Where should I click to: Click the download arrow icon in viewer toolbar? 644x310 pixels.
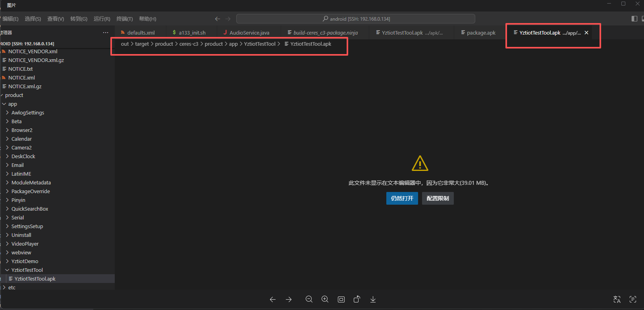[x=373, y=300]
